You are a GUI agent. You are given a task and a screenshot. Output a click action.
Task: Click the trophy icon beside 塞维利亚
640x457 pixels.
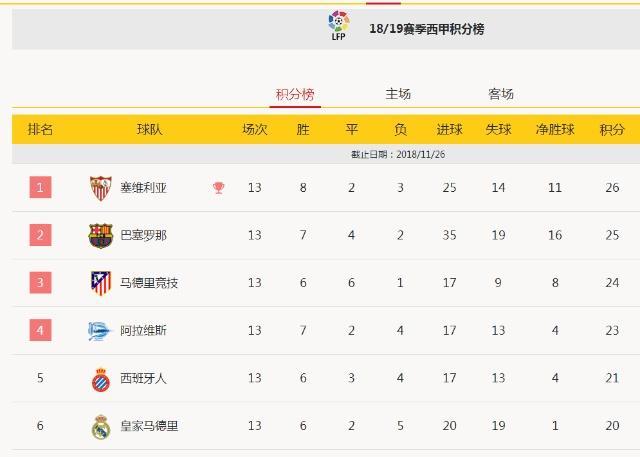(219, 188)
